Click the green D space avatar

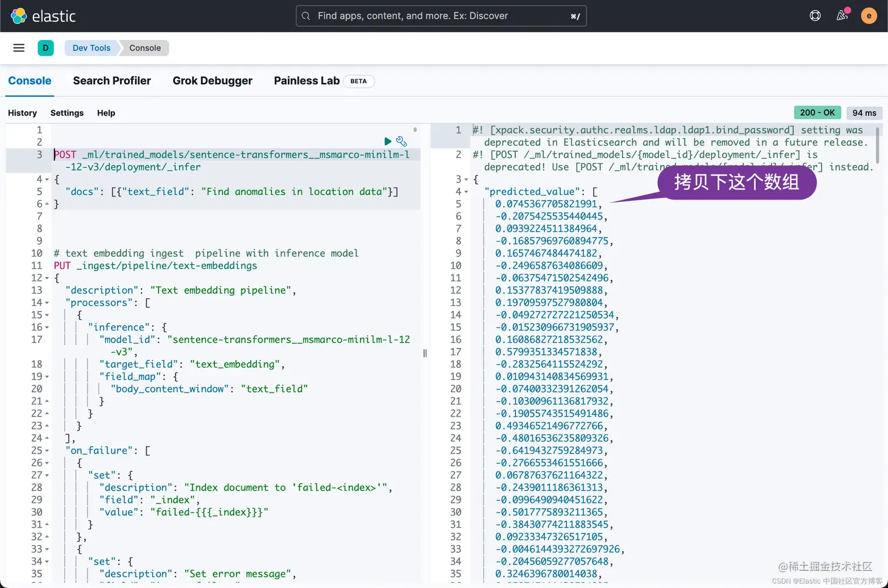click(46, 48)
